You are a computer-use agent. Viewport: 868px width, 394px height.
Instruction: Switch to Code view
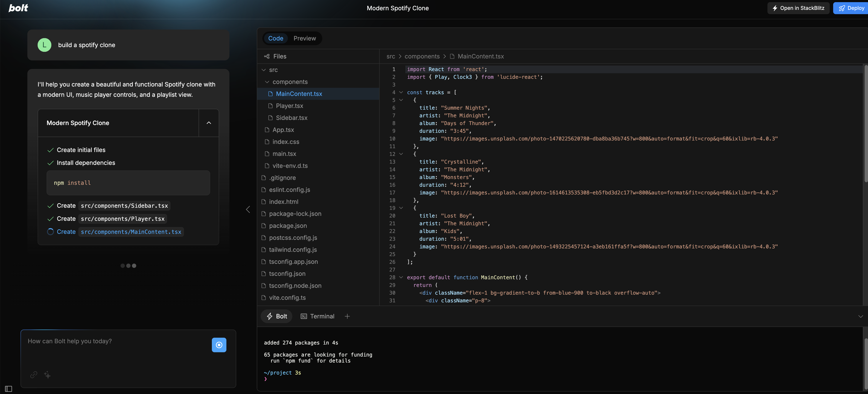275,38
